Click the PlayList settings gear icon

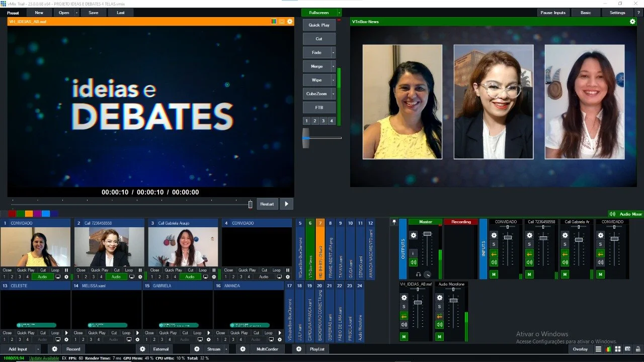[x=299, y=349]
